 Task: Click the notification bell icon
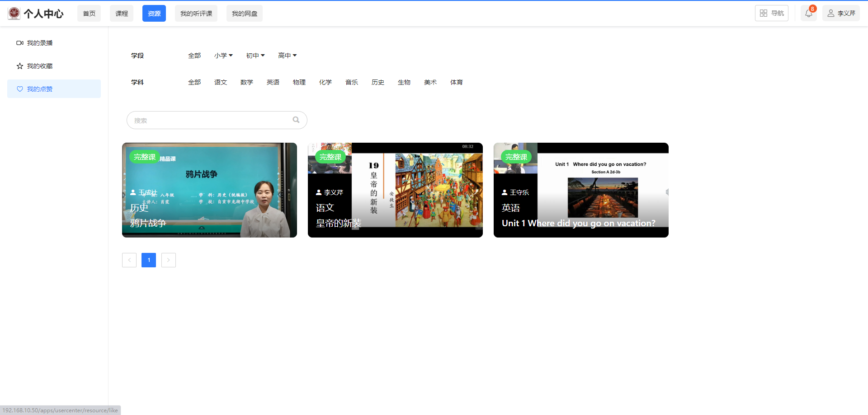pyautogui.click(x=808, y=14)
